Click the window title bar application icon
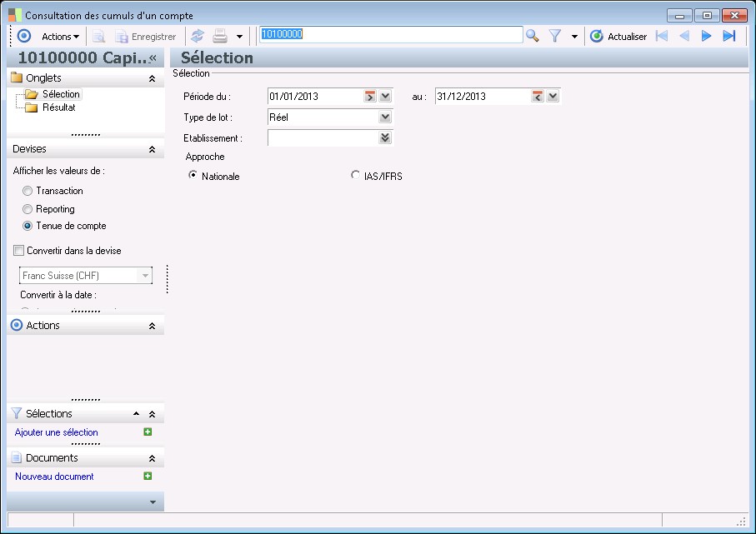Image resolution: width=756 pixels, height=534 pixels. point(15,16)
